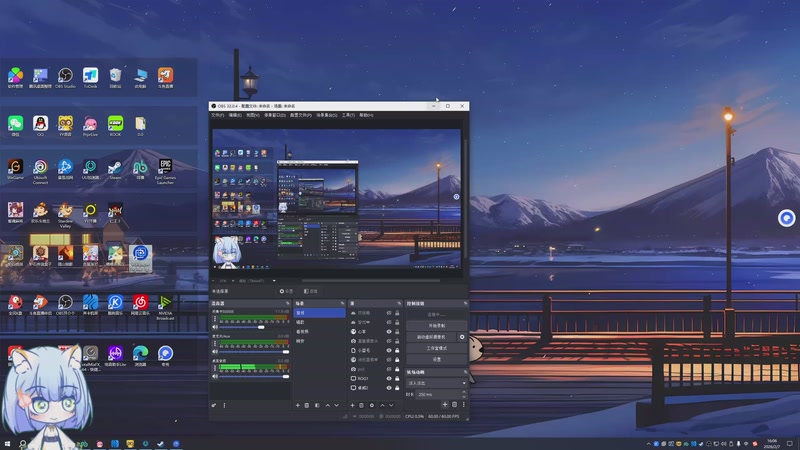Add a new scene with plus icon in Scenes panel
This screenshot has width=800, height=450.
[x=298, y=405]
